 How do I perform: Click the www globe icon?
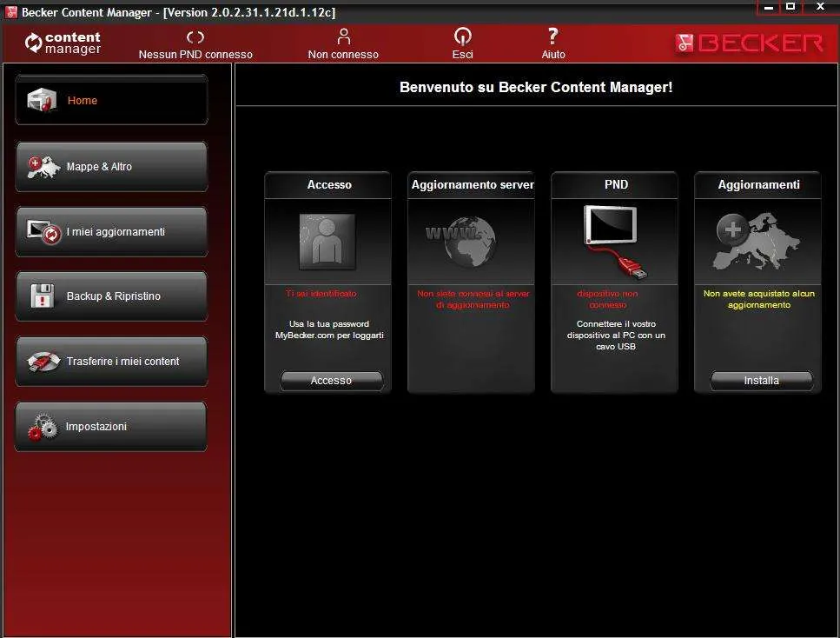(x=462, y=241)
